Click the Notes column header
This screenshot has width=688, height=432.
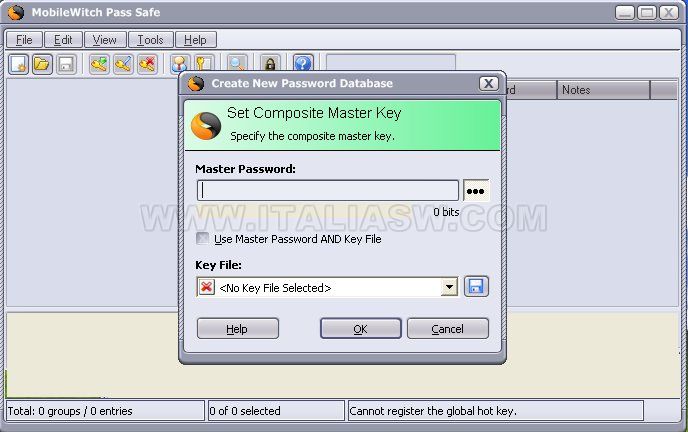pyautogui.click(x=603, y=90)
